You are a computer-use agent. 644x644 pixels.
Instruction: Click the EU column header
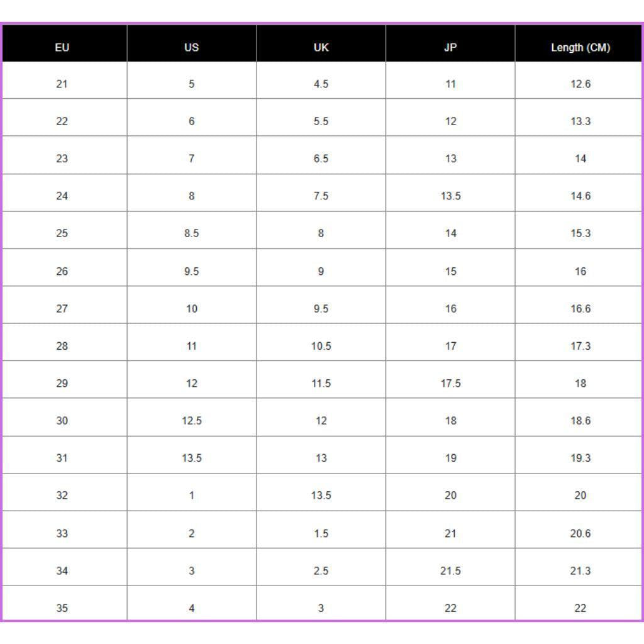tap(62, 47)
